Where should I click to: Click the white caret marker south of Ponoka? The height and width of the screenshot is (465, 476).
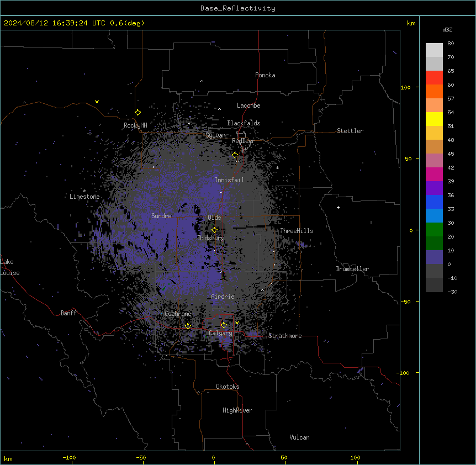pyautogui.click(x=202, y=81)
